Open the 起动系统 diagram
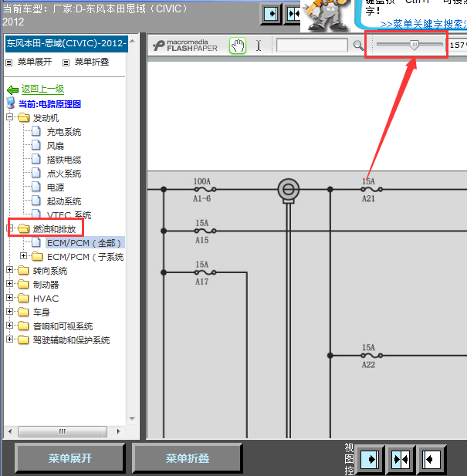The width and height of the screenshot is (467, 476). (x=64, y=201)
